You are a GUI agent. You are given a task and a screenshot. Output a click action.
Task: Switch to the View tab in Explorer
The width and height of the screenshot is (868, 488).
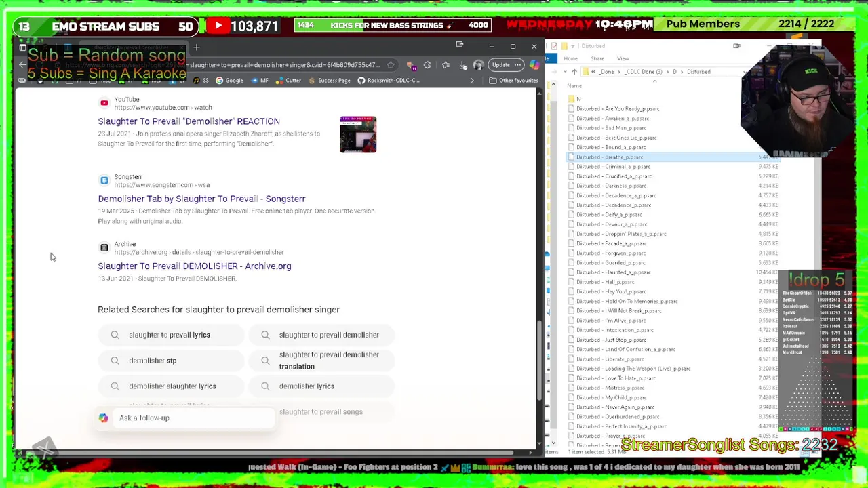click(x=623, y=58)
